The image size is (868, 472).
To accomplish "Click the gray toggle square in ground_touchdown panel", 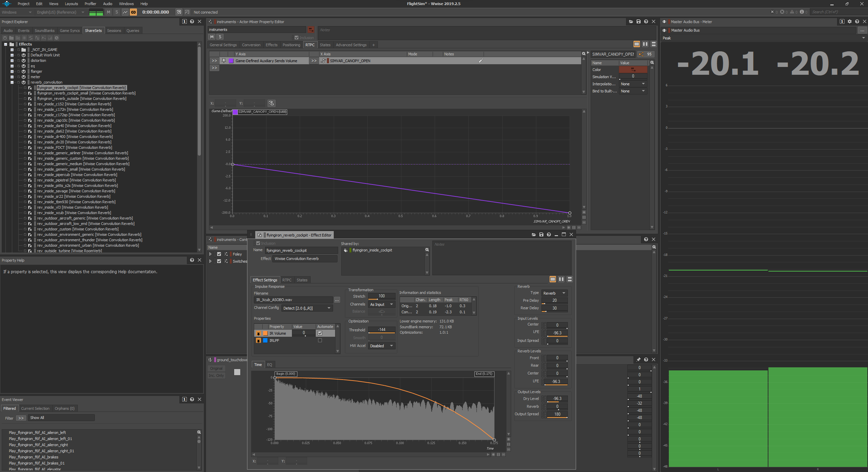I will coord(237,372).
